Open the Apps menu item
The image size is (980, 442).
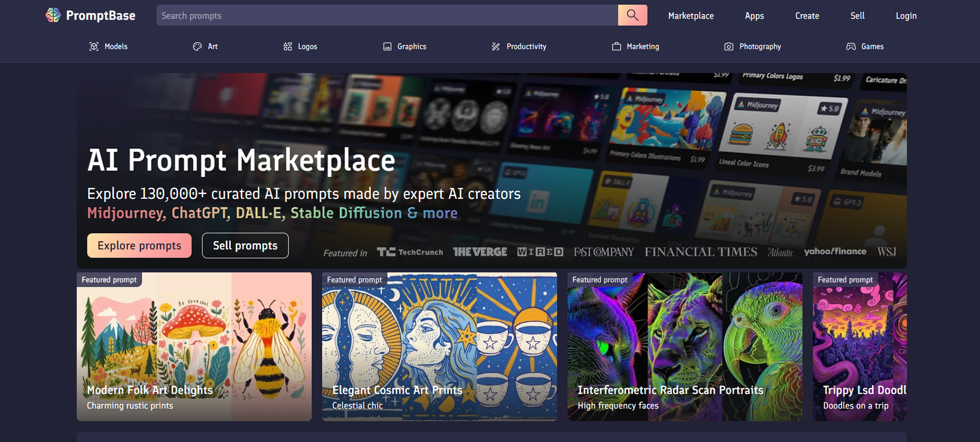pyautogui.click(x=754, y=16)
